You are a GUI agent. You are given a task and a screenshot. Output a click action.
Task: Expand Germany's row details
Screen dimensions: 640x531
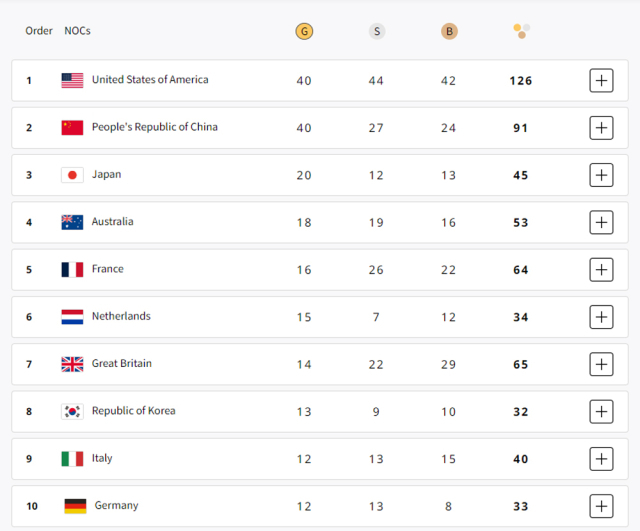click(601, 506)
